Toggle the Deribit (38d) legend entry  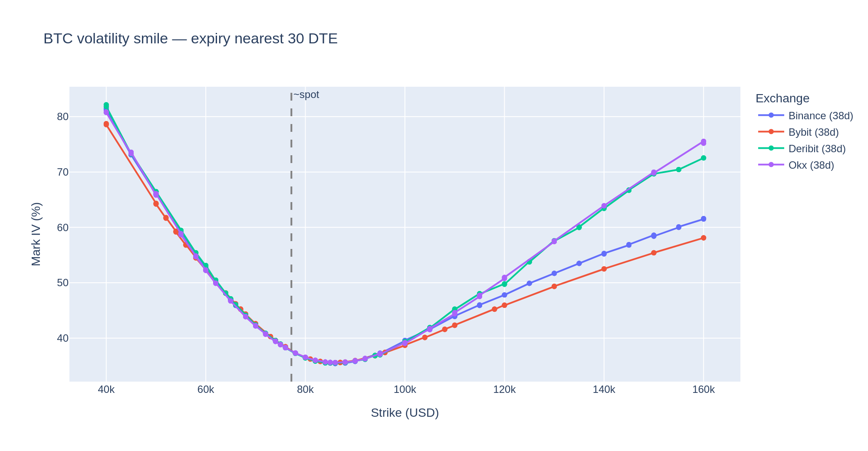coord(802,149)
